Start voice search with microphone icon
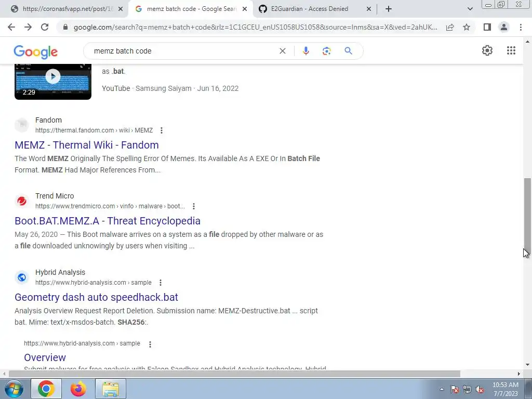This screenshot has height=399, width=532. coord(305,51)
